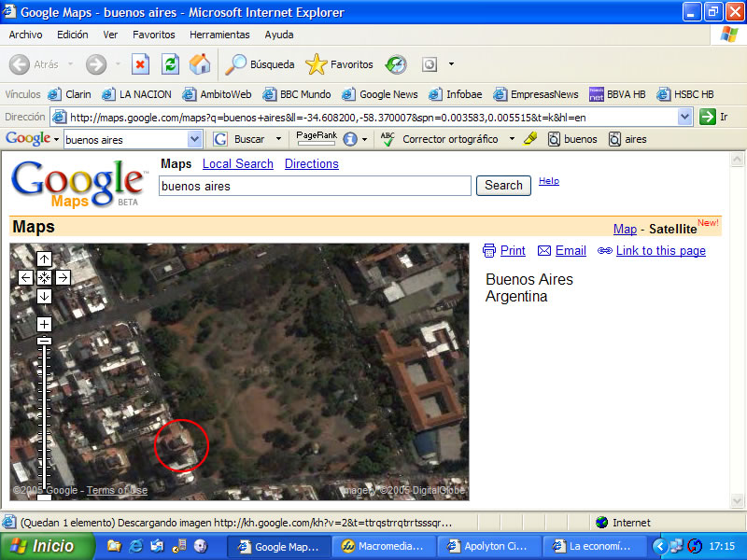Click the Search button

point(503,185)
